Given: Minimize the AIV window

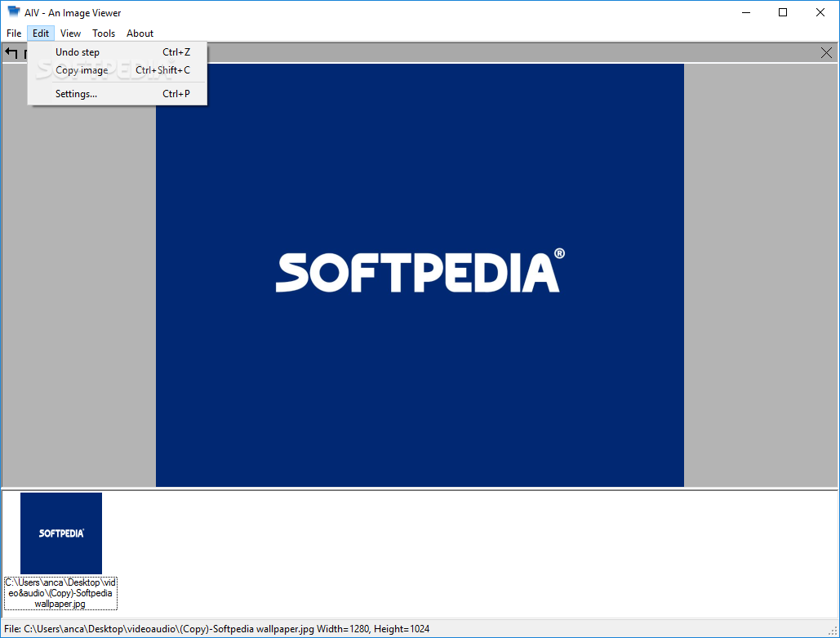Looking at the screenshot, I should click(x=746, y=12).
